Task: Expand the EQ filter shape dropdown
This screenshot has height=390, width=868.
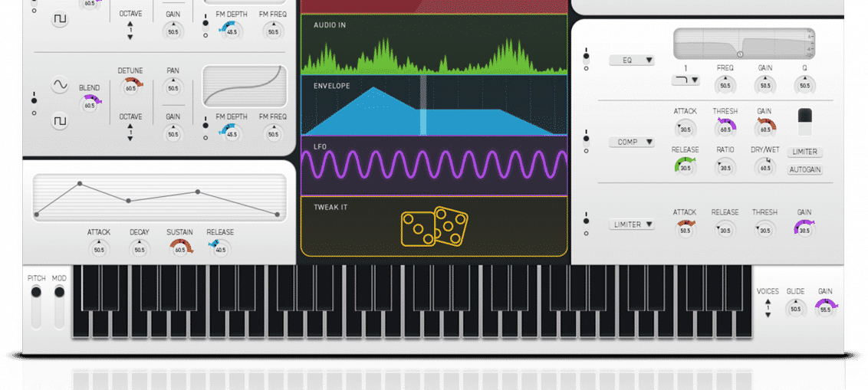Action: [x=685, y=80]
